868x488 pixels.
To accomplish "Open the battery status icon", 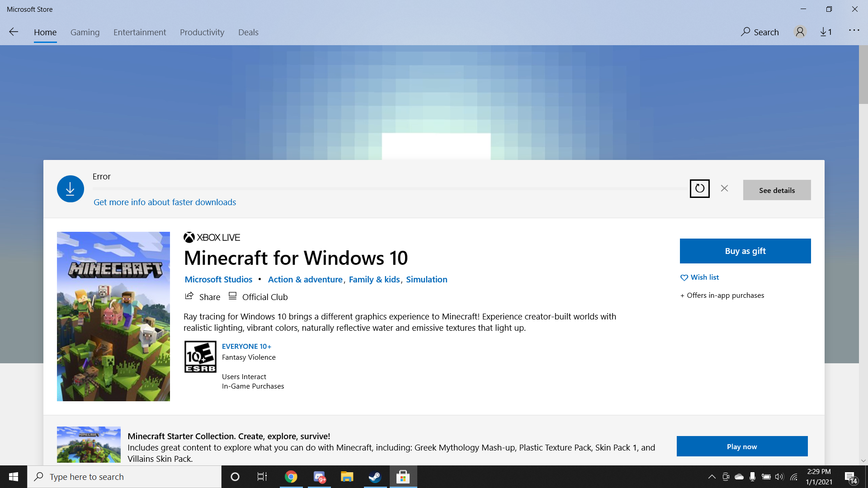I will pyautogui.click(x=766, y=477).
